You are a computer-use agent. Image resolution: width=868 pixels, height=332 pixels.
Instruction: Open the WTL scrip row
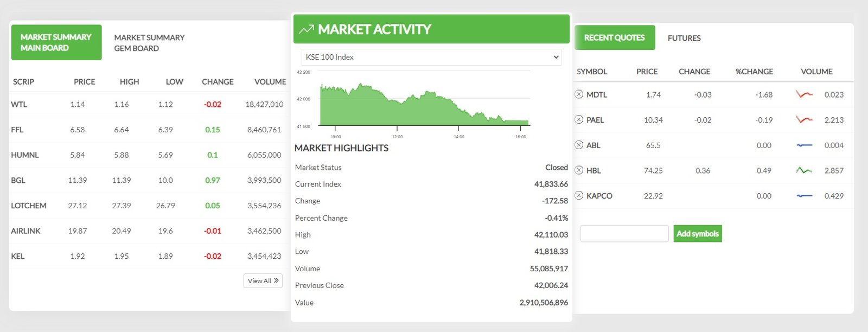click(19, 104)
